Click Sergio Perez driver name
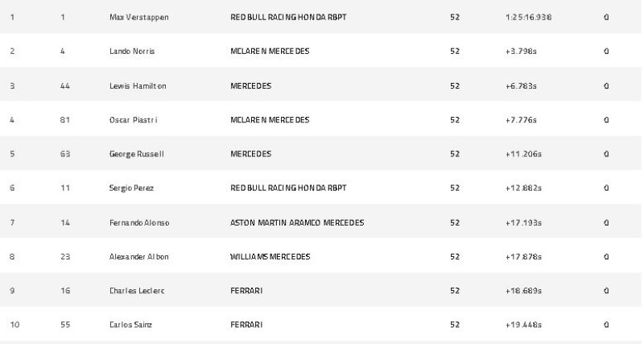Image resolution: width=644 pixels, height=344 pixels. (131, 189)
